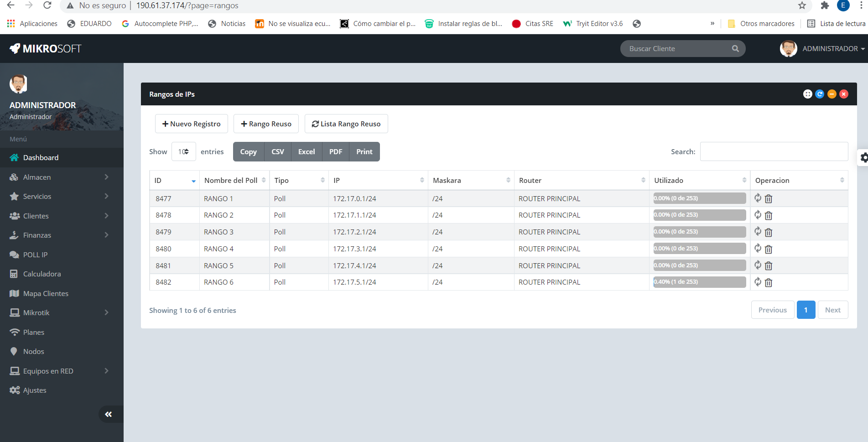Open POLL IP from the sidebar
868x442 pixels.
point(62,255)
